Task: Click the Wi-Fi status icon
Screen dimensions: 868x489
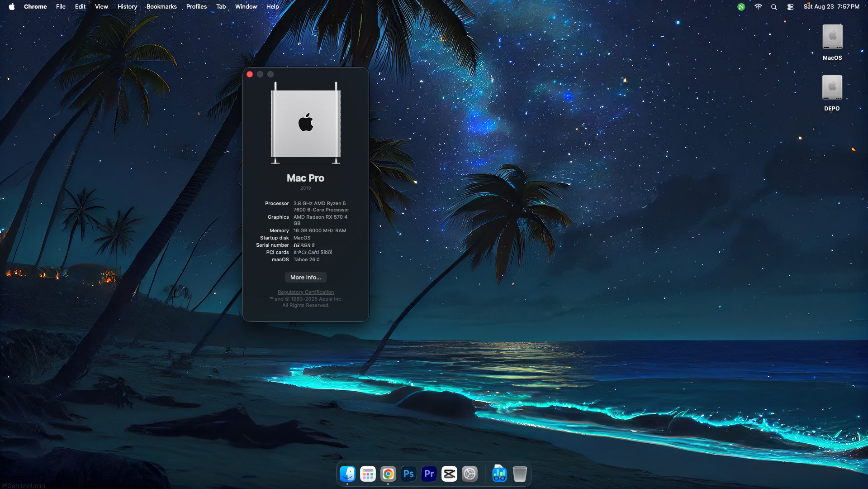Action: point(758,7)
